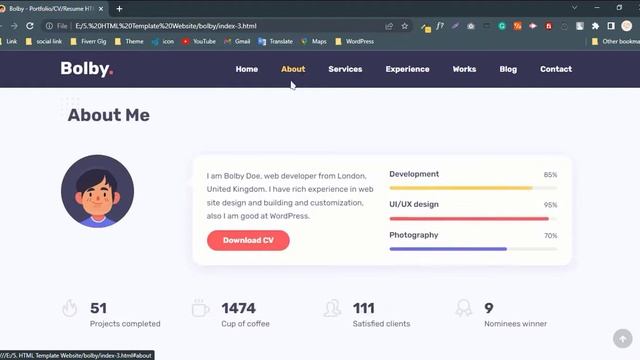Open the red square extension icon
Screen dimensions: 640x360
click(x=549, y=26)
